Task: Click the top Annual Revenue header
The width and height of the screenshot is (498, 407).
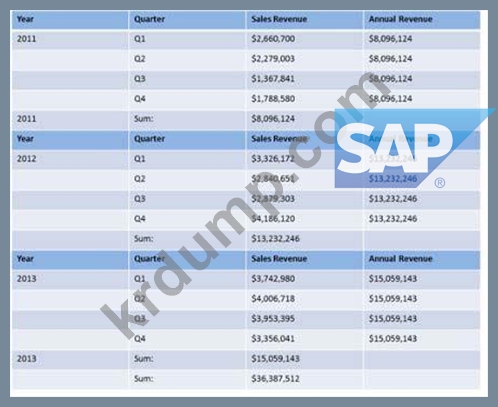Action: tap(400, 19)
